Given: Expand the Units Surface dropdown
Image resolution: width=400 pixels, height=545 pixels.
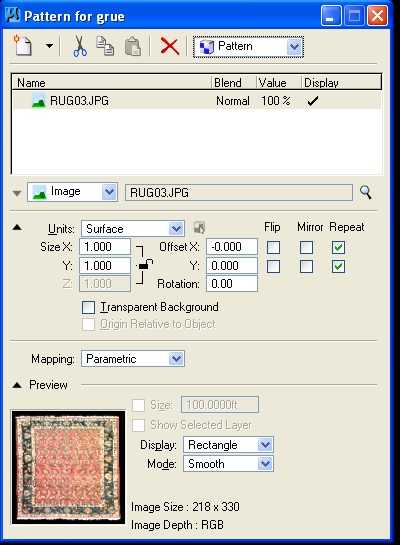Looking at the screenshot, I should (x=133, y=229).
